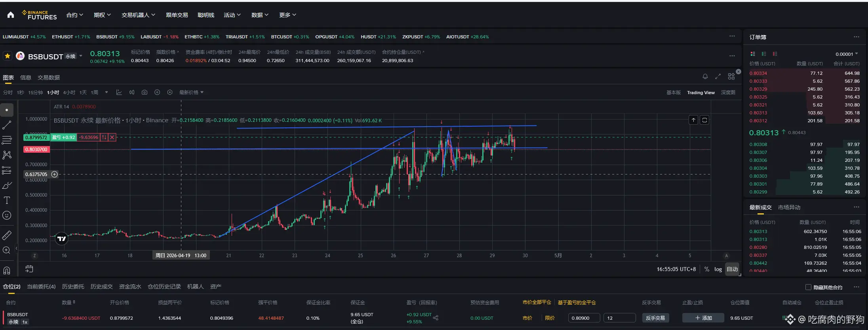Click the chart fullscreen frame button
Screen dimensions: 868x330
tap(704, 120)
